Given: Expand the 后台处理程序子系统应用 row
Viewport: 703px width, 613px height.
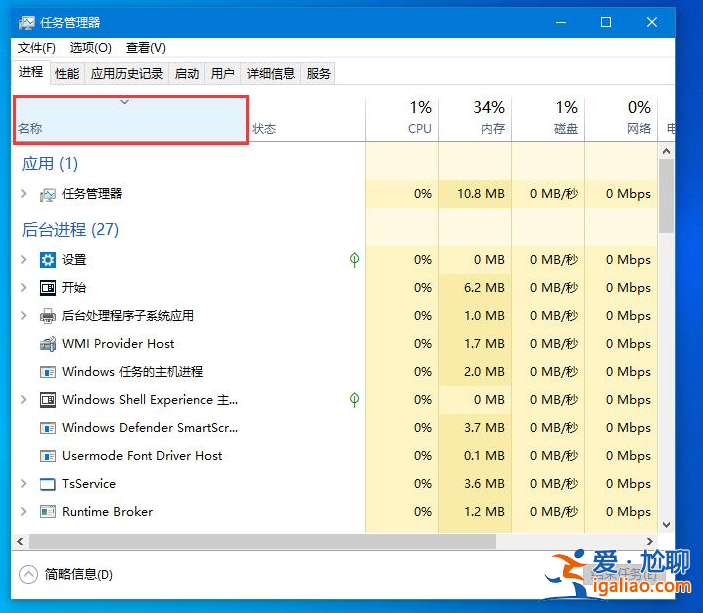Looking at the screenshot, I should coord(24,316).
